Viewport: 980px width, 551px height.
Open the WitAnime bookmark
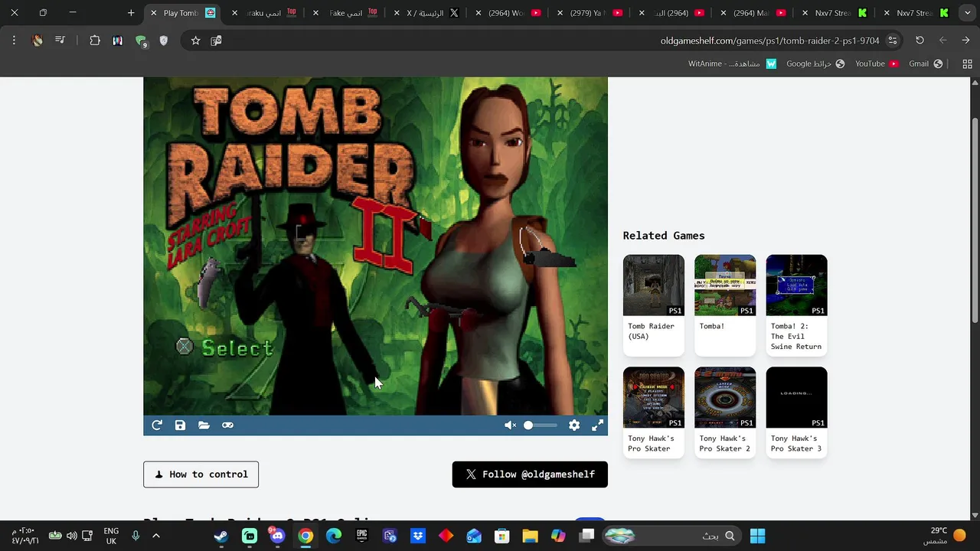point(732,64)
